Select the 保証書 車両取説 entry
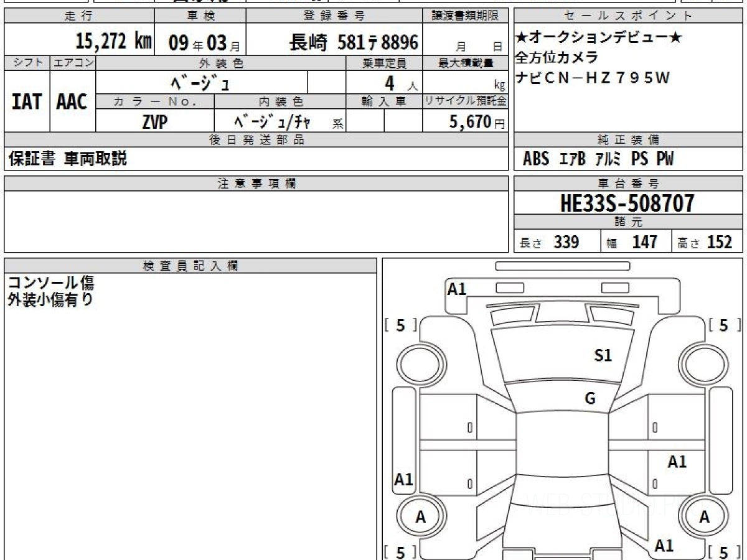The image size is (747, 560). click(x=68, y=159)
